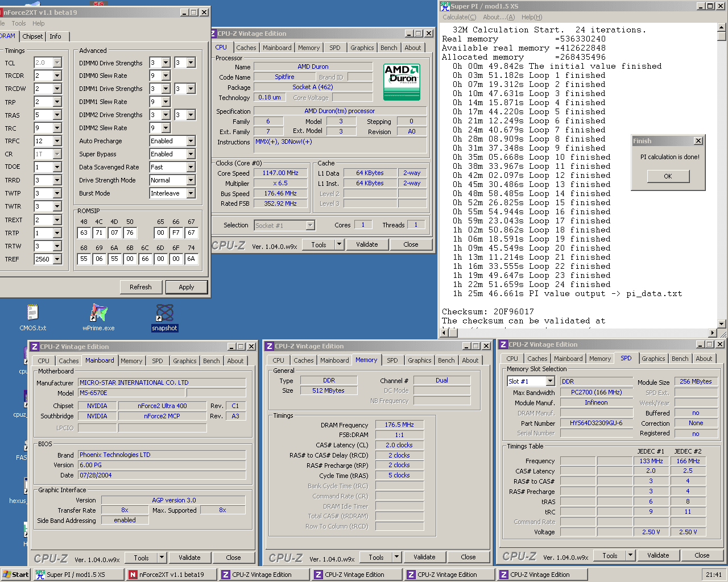Screen dimensions: 728x582
Task: Open Calculate menu in Super PI
Action: tap(460, 17)
